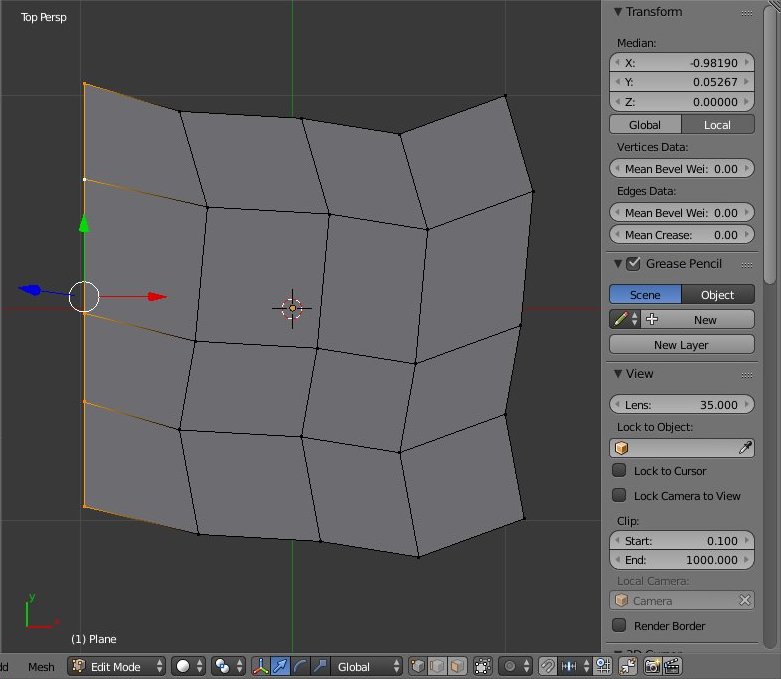
Task: Switch to vertex select mode
Action: coord(418,666)
